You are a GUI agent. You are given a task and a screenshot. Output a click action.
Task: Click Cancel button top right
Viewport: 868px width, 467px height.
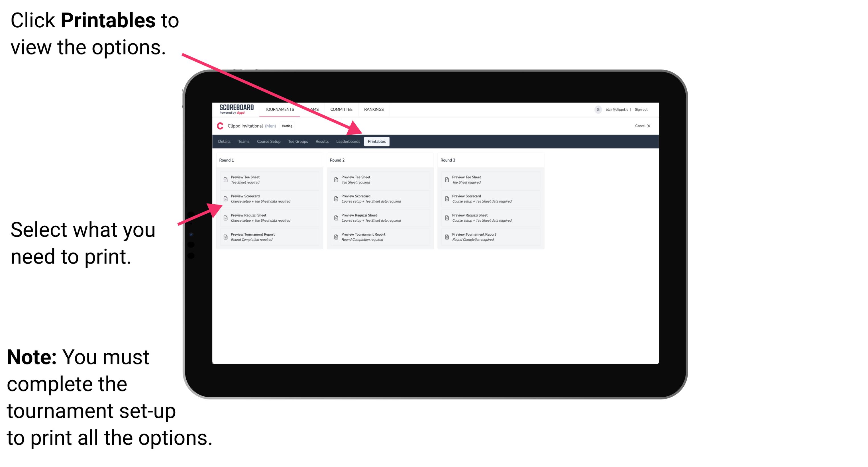tap(642, 128)
